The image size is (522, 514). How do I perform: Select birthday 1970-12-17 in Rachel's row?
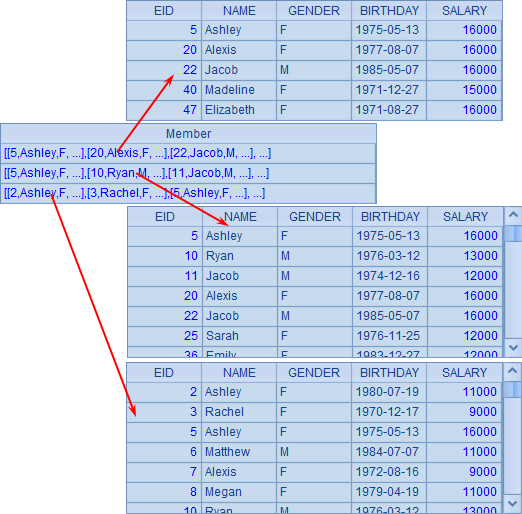pyautogui.click(x=389, y=412)
